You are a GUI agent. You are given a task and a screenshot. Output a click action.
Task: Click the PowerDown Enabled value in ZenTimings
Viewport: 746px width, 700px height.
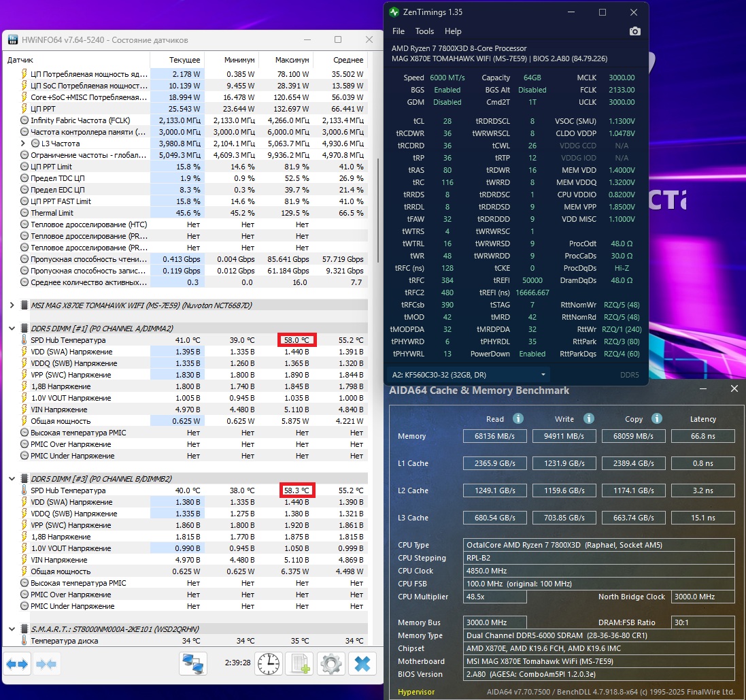532,354
